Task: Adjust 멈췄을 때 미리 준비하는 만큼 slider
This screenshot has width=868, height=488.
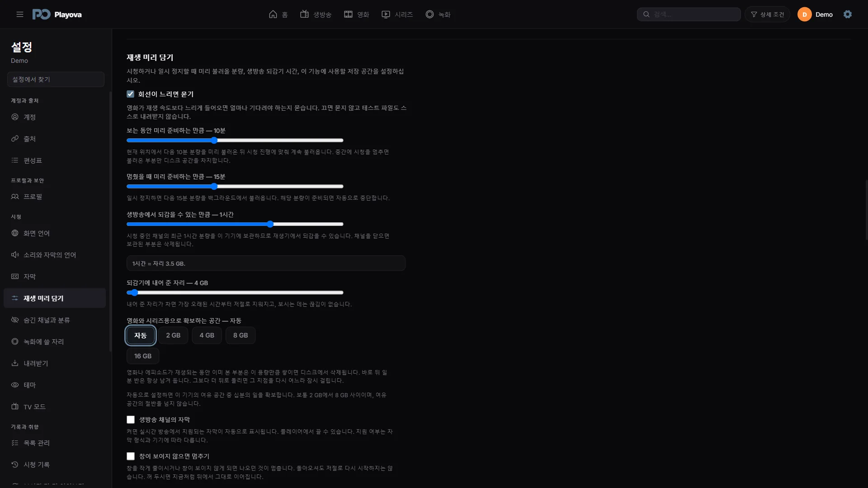Action: (x=235, y=187)
